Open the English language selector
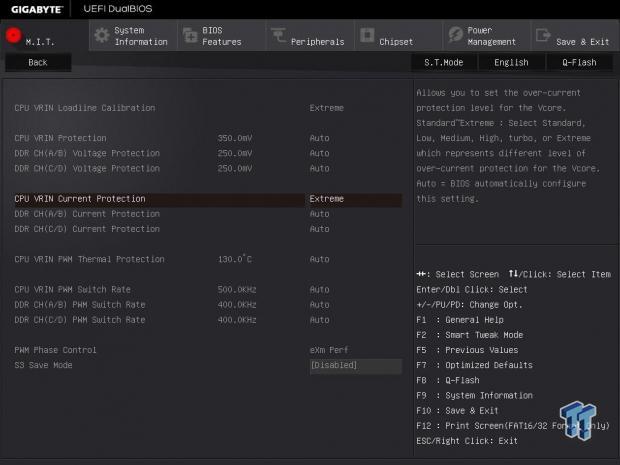 pyautogui.click(x=511, y=62)
